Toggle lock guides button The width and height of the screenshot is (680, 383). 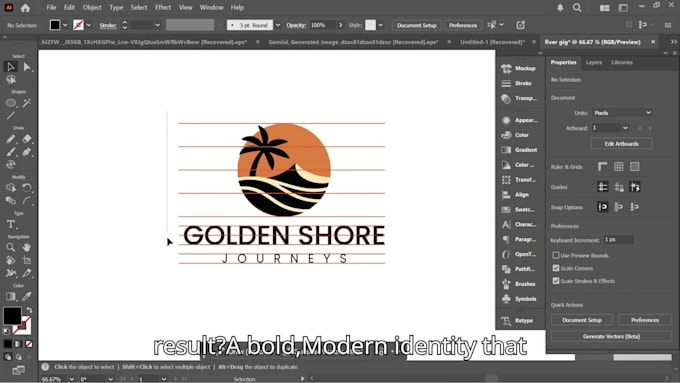[618, 187]
